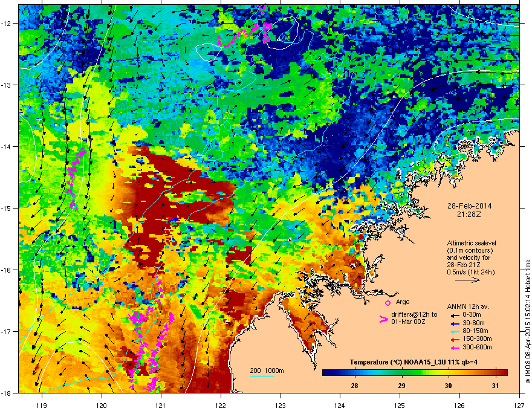Screen dimensions: 532x411
Task: Click the dark red end of the temperature colorbar
Action: point(505,373)
